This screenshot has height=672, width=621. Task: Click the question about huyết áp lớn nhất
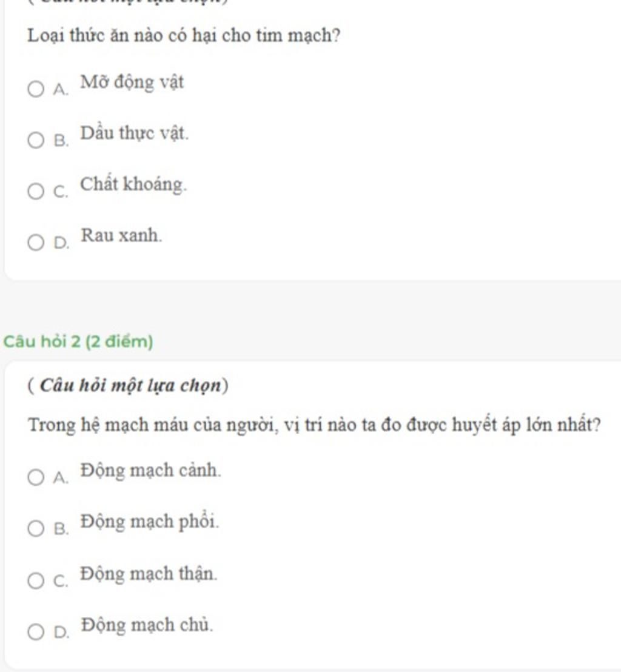[x=314, y=426]
